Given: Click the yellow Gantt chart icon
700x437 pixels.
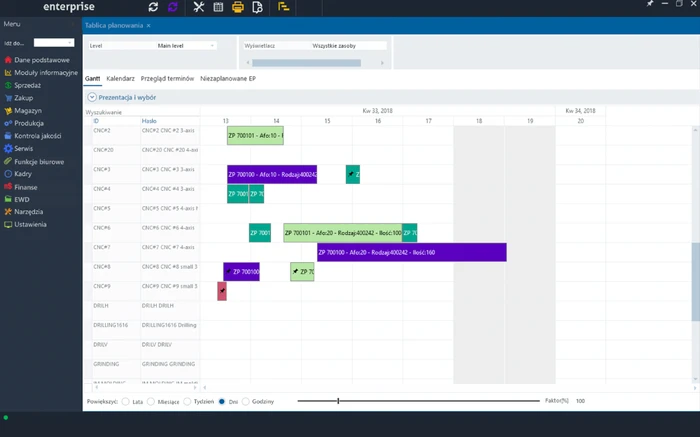Looking at the screenshot, I should 284,7.
